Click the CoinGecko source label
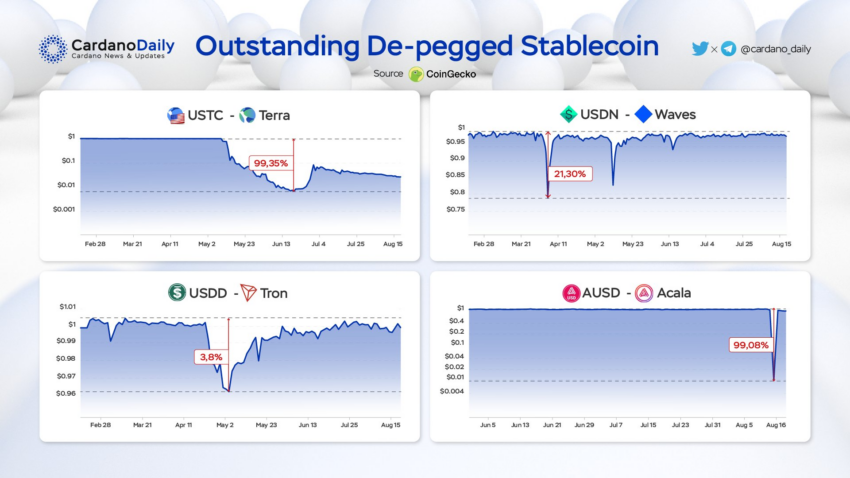This screenshot has height=478, width=850. click(x=451, y=74)
